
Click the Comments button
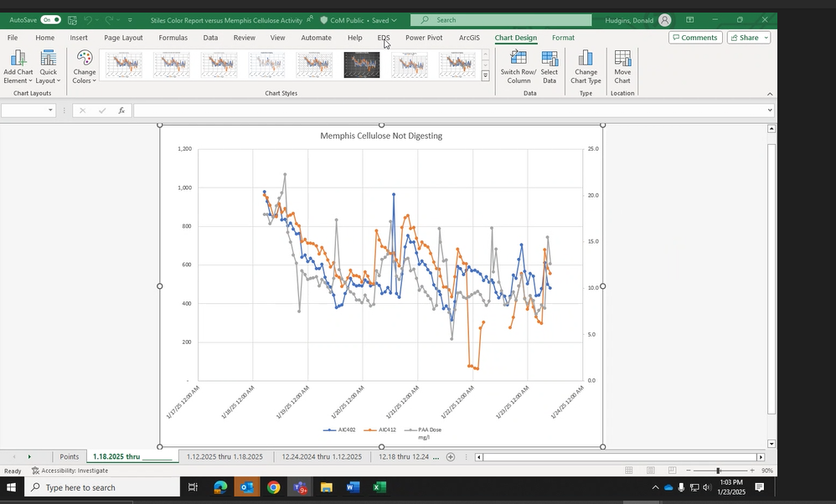click(694, 38)
